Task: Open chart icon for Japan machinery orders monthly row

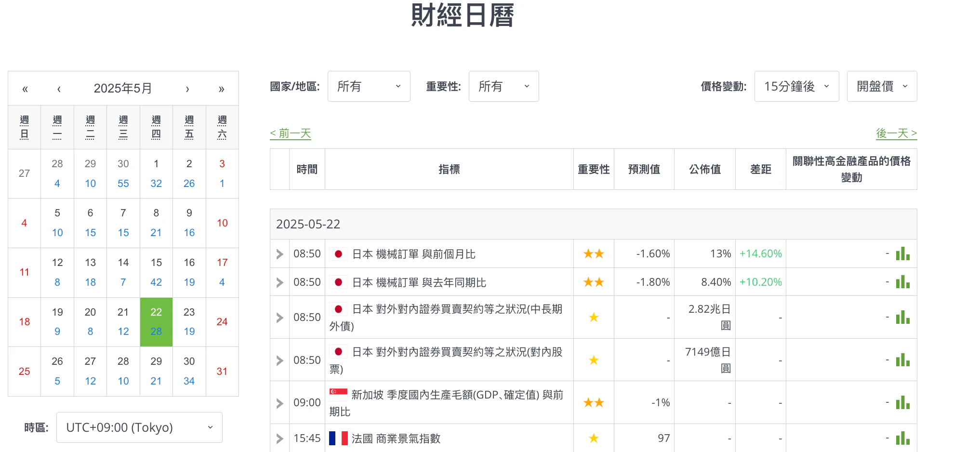Action: click(902, 253)
